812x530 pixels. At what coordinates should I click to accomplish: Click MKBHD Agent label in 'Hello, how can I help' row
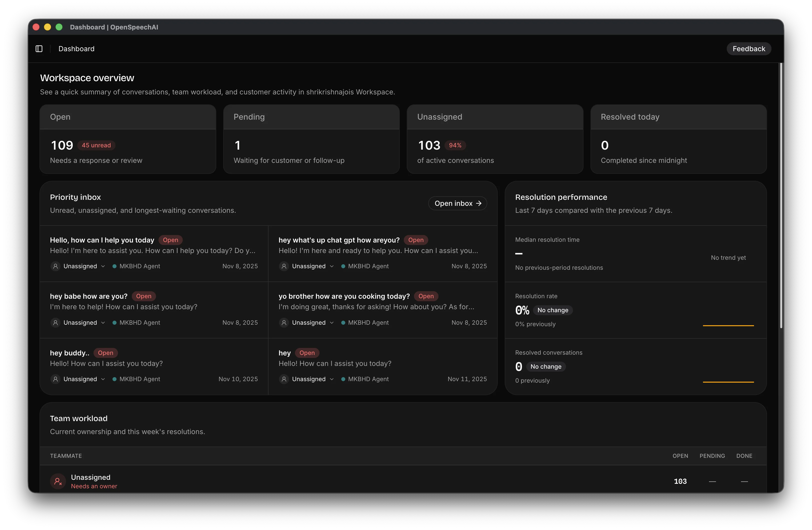pos(139,266)
